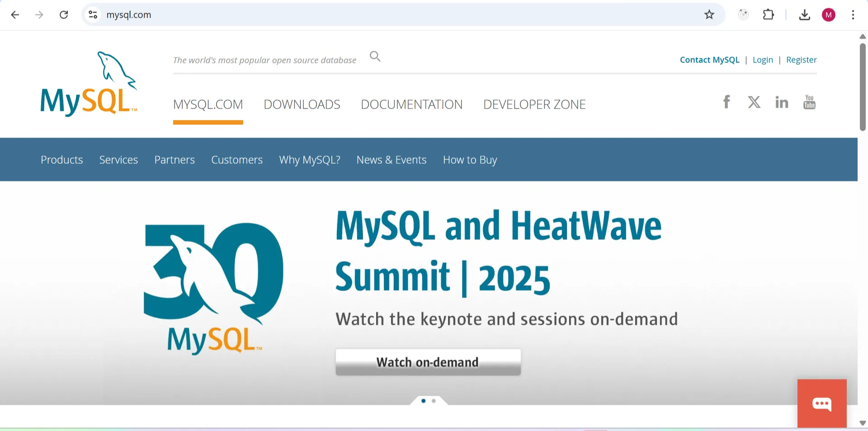
Task: Click the MySQL dolphin logo in the header
Action: [89, 84]
